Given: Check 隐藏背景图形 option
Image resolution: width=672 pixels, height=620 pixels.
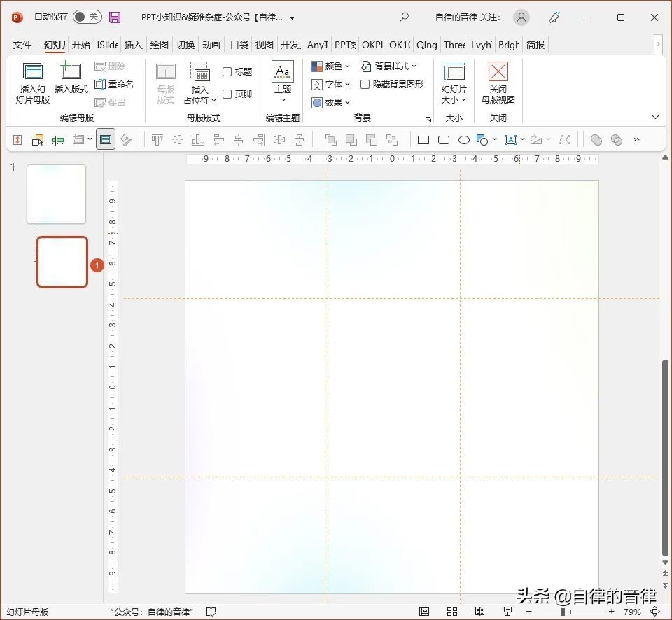Looking at the screenshot, I should coord(365,84).
